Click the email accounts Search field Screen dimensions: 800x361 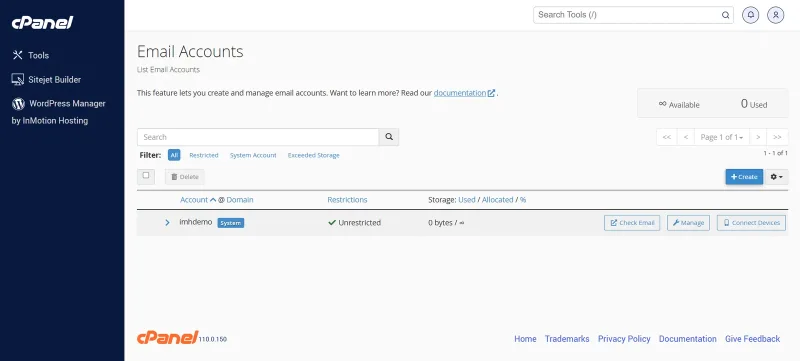coord(258,137)
